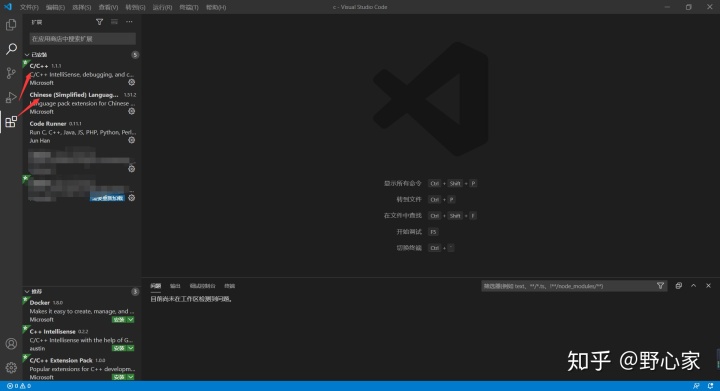
Task: Click the reload required button on blurred extension
Action: pos(107,198)
